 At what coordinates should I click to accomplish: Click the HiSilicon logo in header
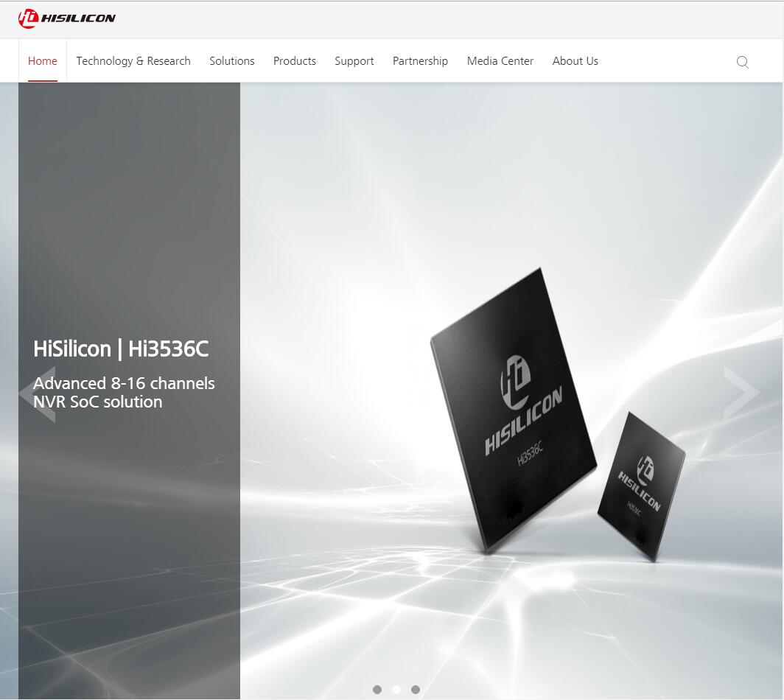point(66,18)
